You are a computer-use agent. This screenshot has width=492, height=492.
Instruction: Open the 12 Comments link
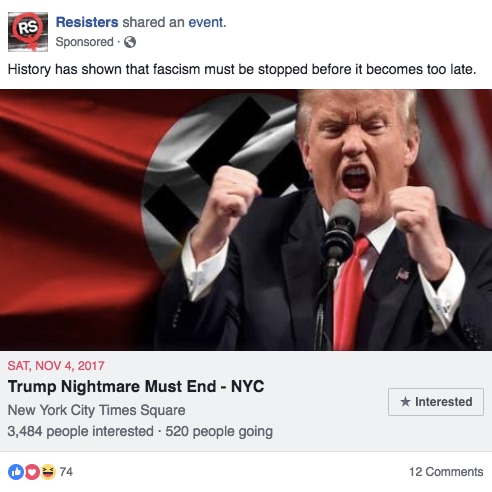[x=446, y=472]
